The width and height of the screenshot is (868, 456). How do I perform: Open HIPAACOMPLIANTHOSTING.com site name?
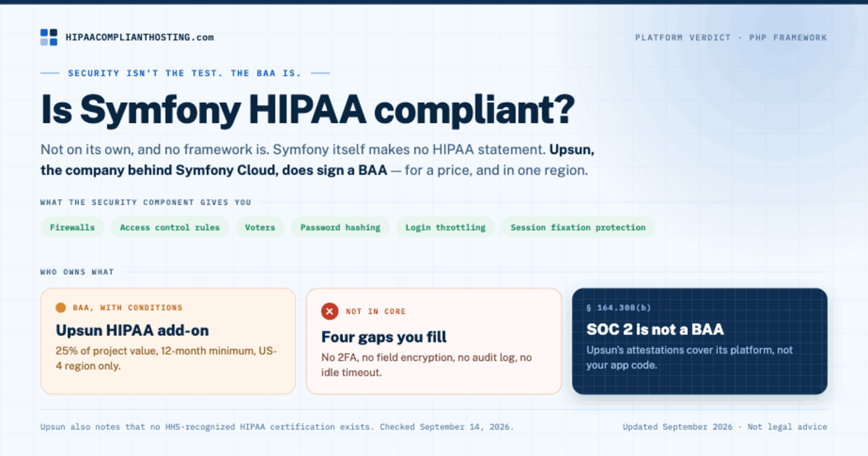[x=140, y=38]
